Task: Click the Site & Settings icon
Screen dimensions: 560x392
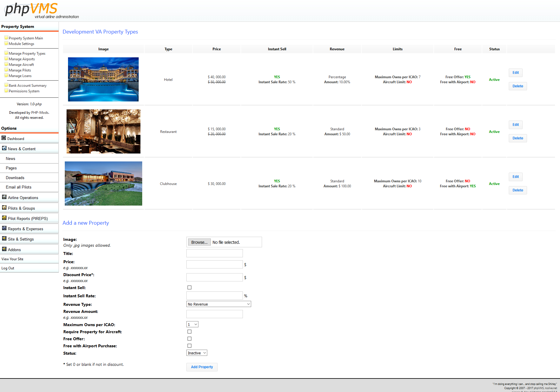Action: click(x=4, y=238)
